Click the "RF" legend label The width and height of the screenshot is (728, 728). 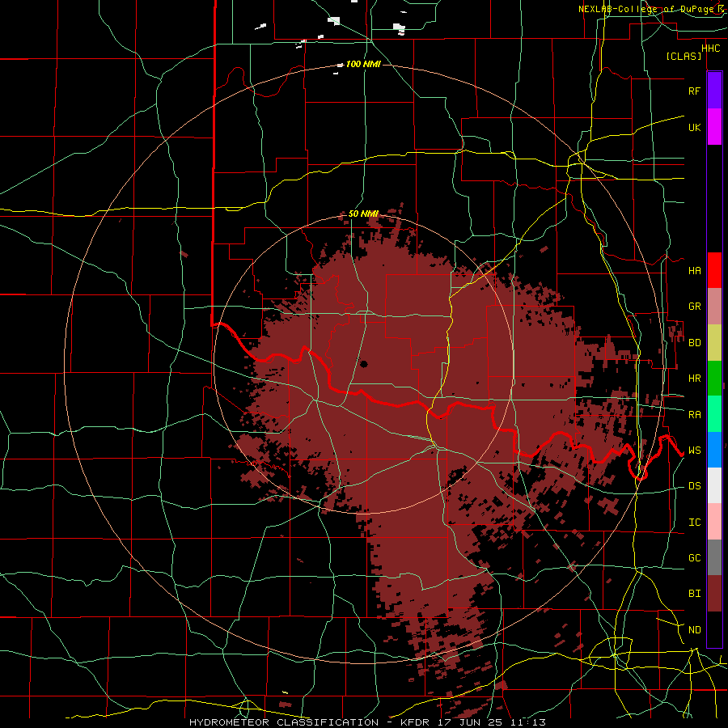pyautogui.click(x=694, y=91)
